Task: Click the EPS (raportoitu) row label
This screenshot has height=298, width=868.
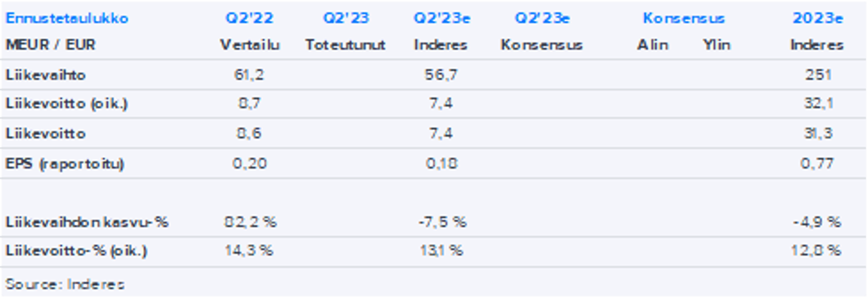Action: click(x=65, y=164)
